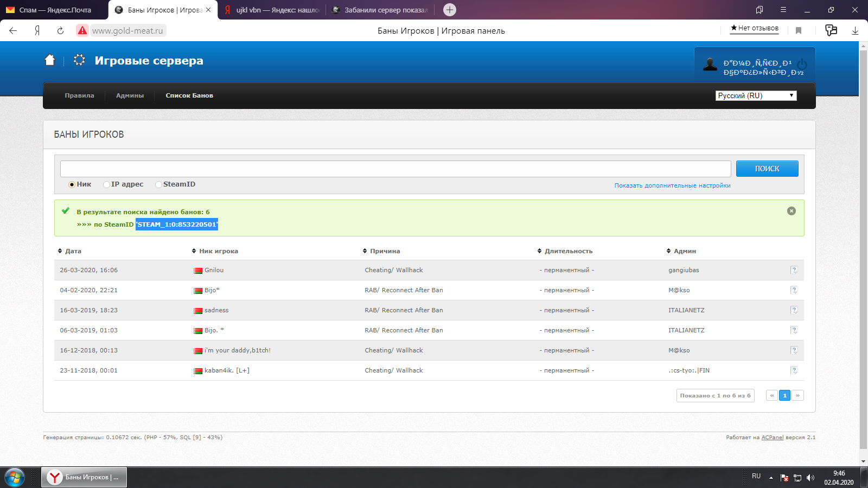Open details icon for 06-03-2019 ban row
The height and width of the screenshot is (488, 868).
pyautogui.click(x=794, y=330)
